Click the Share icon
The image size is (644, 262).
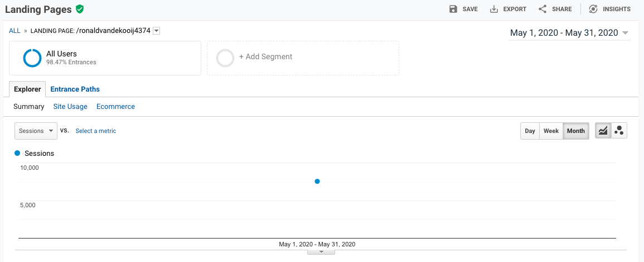[x=543, y=9]
